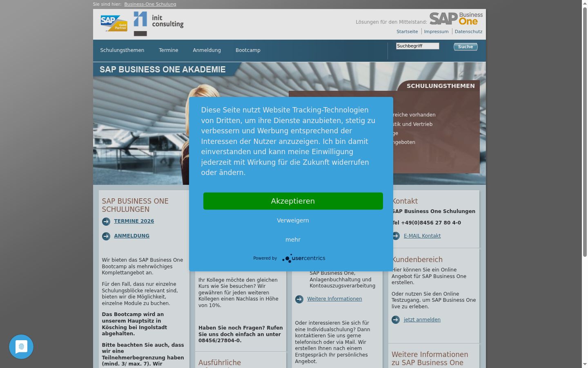Image resolution: width=588 pixels, height=368 pixels.
Task: Open the Termine menu item
Action: click(x=169, y=50)
